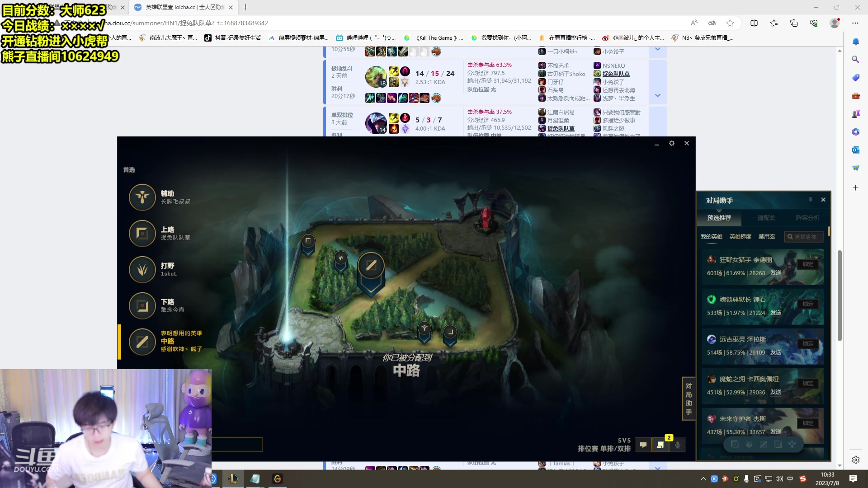Open the sidebar notifications bell
Image resolution: width=868 pixels, height=488 pixels.
point(855,42)
